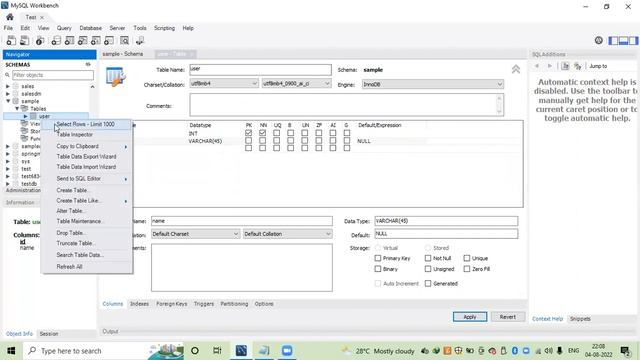Enable the Unsigned checkbox

point(428,269)
